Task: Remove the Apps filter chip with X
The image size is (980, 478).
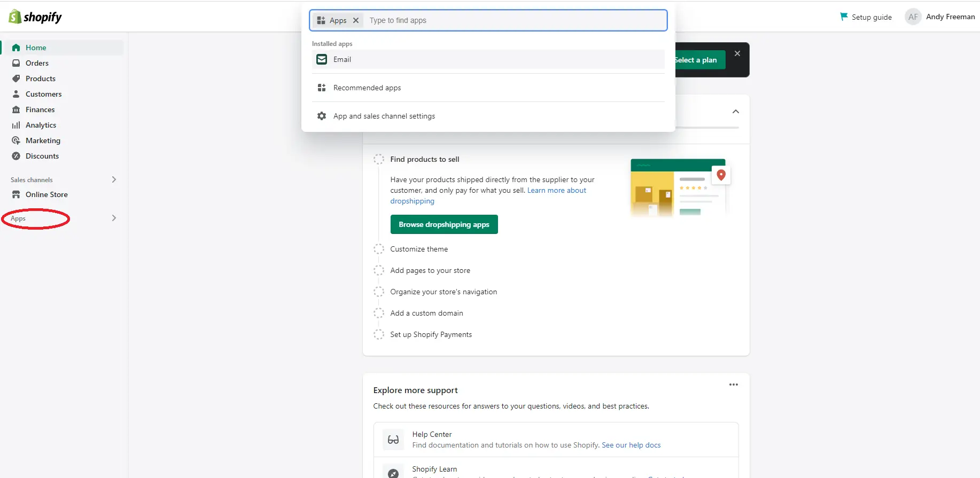Action: (x=356, y=20)
